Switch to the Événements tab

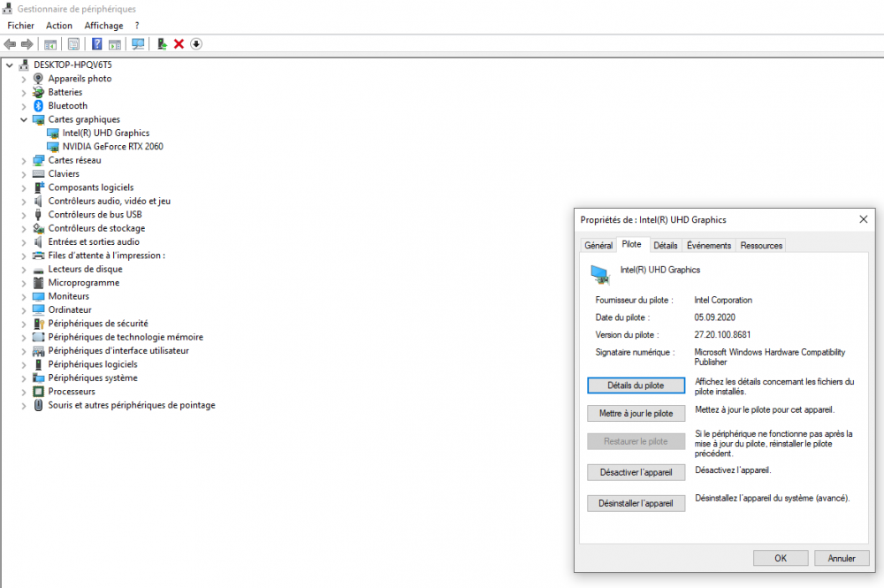709,245
